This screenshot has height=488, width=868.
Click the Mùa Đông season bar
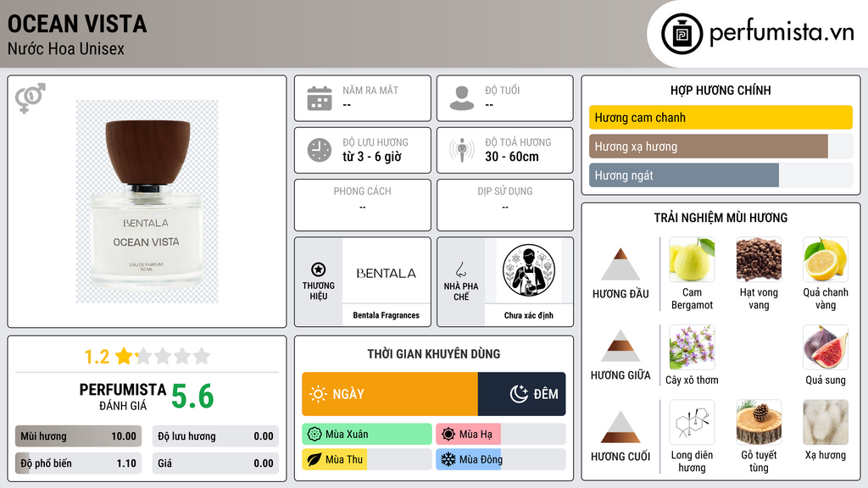(x=500, y=459)
